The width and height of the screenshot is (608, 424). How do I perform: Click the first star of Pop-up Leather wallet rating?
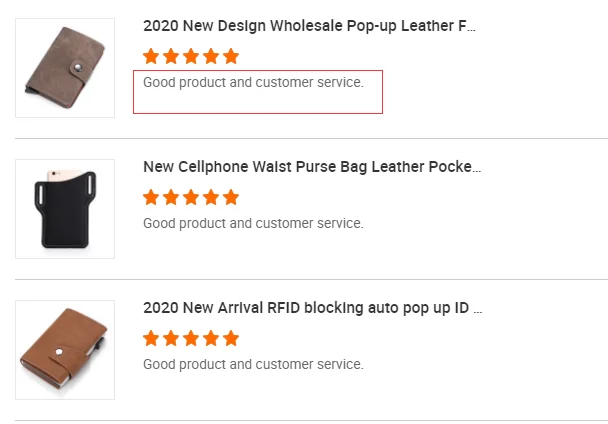coord(151,56)
